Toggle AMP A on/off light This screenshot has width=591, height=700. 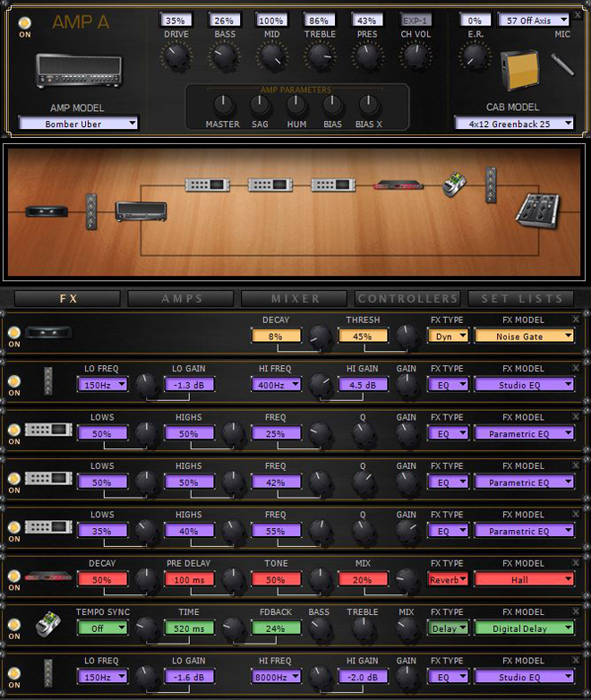24,22
